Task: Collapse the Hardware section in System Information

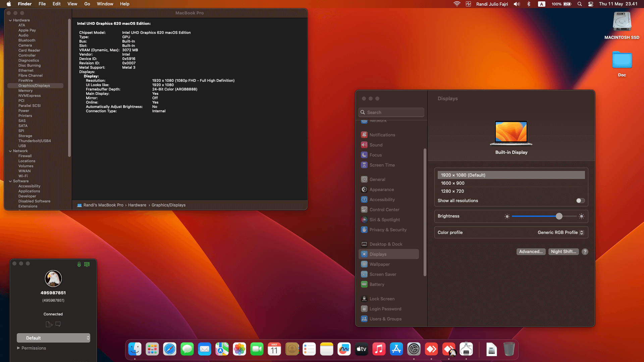Action: coord(10,20)
